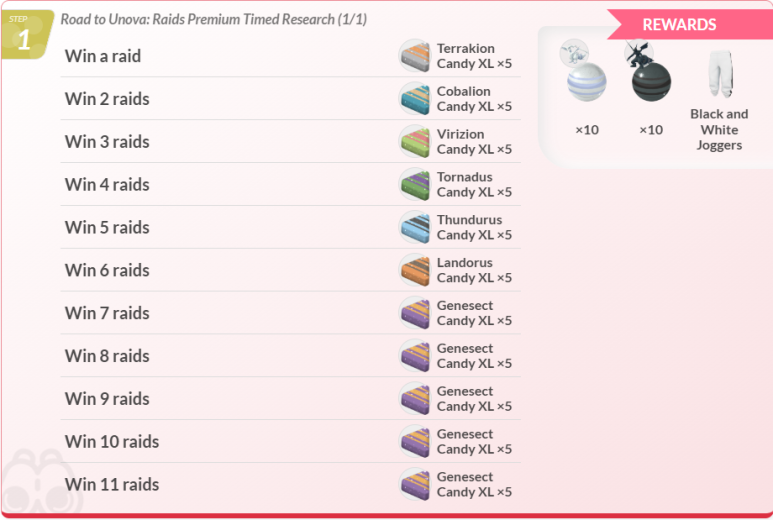This screenshot has height=520, width=773.
Task: Click the 'Win 4 raids' task text
Action: (107, 184)
